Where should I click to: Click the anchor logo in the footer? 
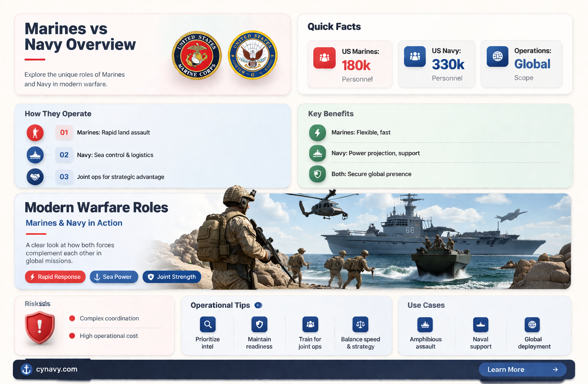[26, 369]
